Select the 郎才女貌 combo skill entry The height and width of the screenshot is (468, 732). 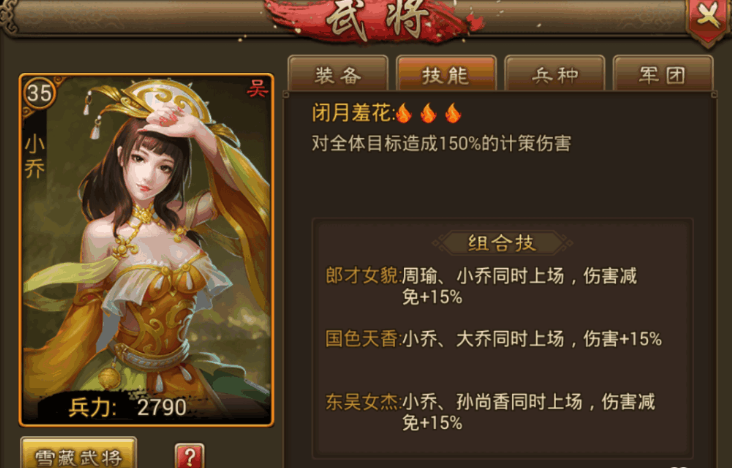click(481, 286)
